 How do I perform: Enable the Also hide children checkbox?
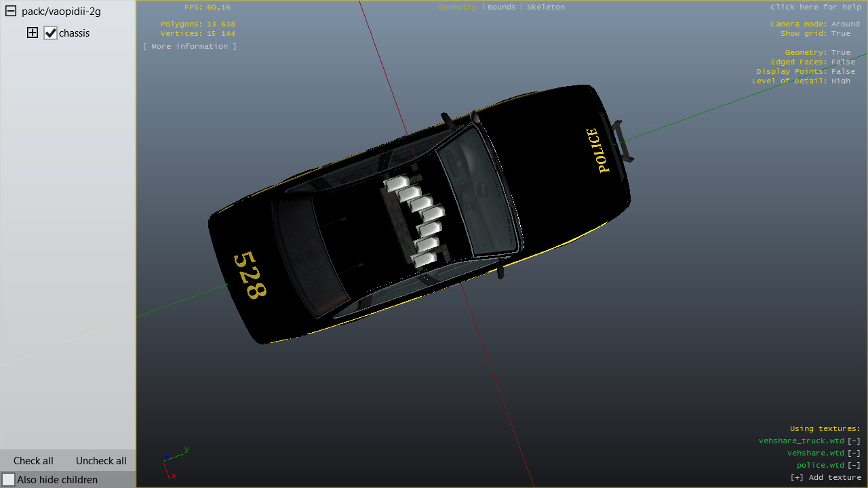click(9, 480)
